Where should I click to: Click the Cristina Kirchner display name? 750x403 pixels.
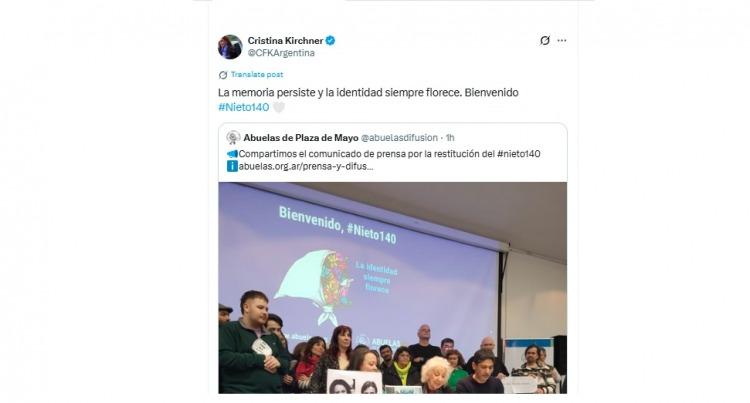(x=286, y=41)
